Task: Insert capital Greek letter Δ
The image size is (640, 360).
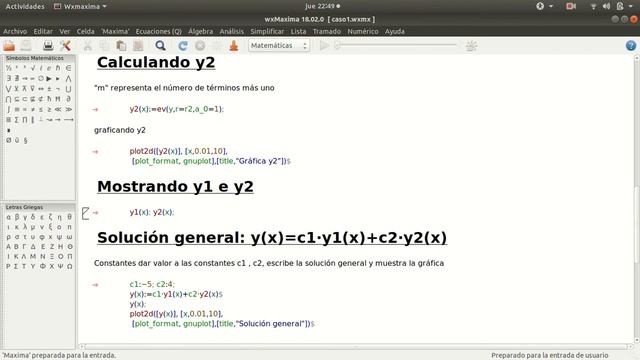Action: pyautogui.click(x=33, y=247)
